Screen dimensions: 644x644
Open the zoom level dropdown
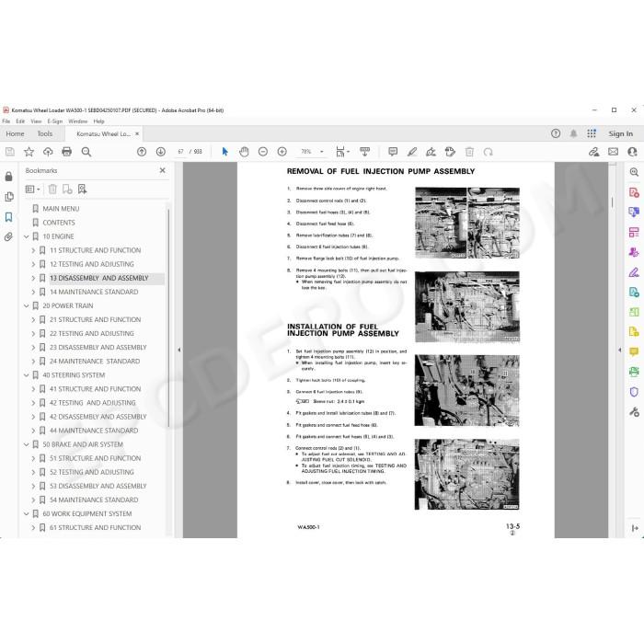pyautogui.click(x=322, y=152)
